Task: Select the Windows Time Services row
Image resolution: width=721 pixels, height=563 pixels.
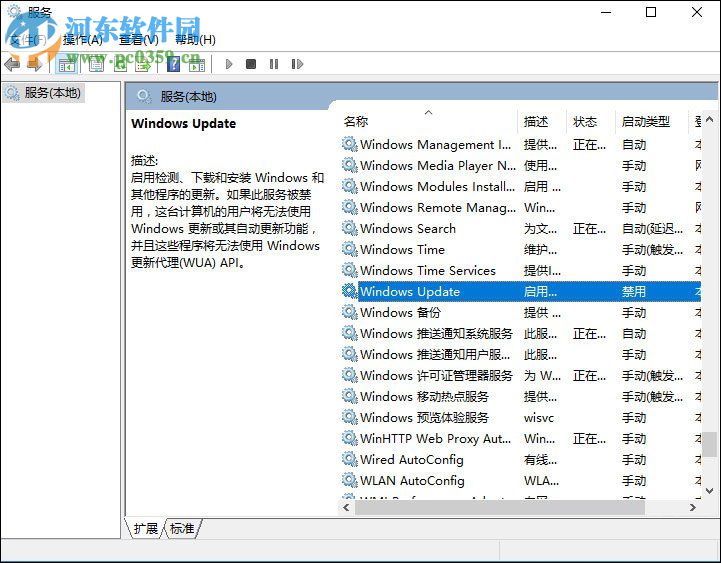Action: [x=521, y=270]
